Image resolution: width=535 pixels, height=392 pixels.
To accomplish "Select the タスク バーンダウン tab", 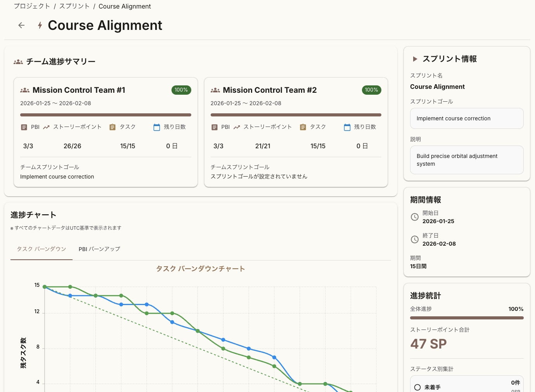I will coord(42,249).
